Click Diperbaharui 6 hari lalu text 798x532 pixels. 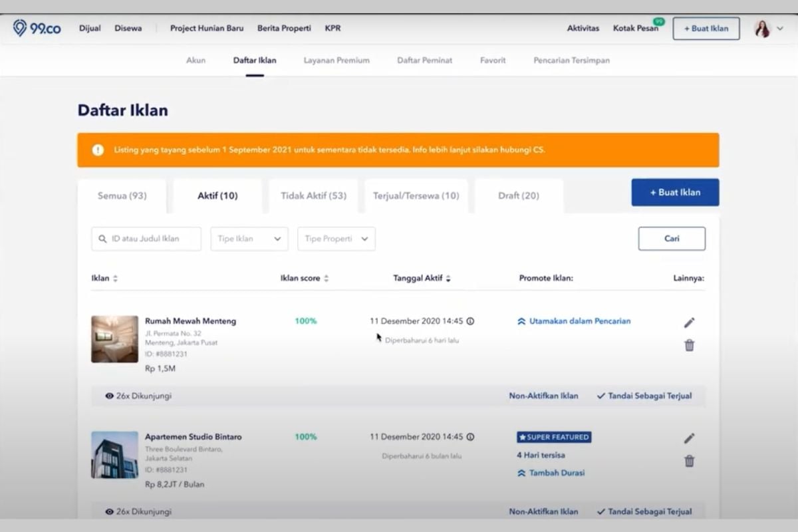point(422,340)
